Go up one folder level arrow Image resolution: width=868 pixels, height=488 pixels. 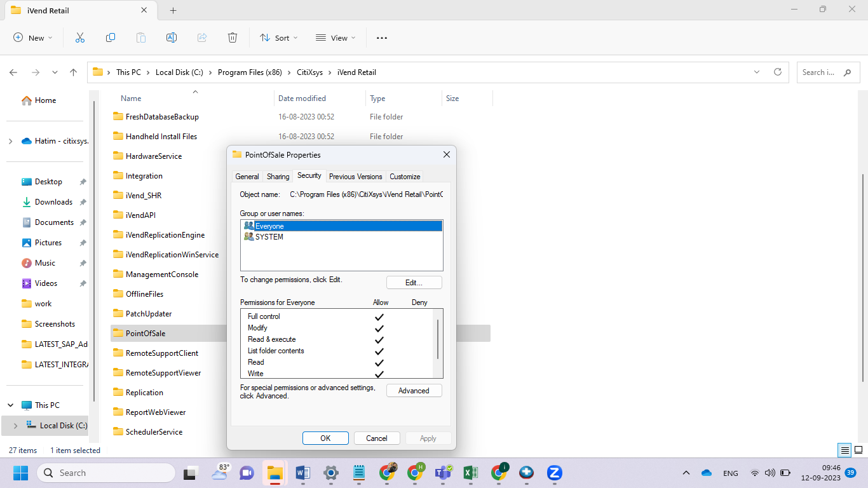point(74,72)
